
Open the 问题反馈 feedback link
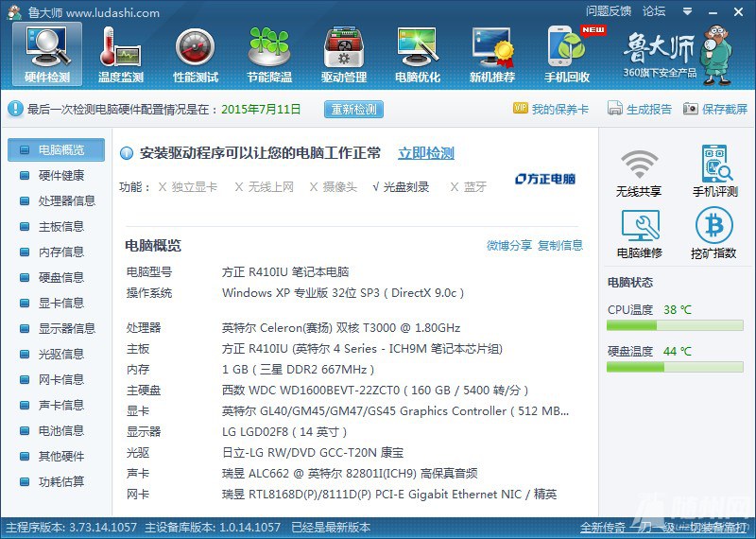[x=609, y=11]
